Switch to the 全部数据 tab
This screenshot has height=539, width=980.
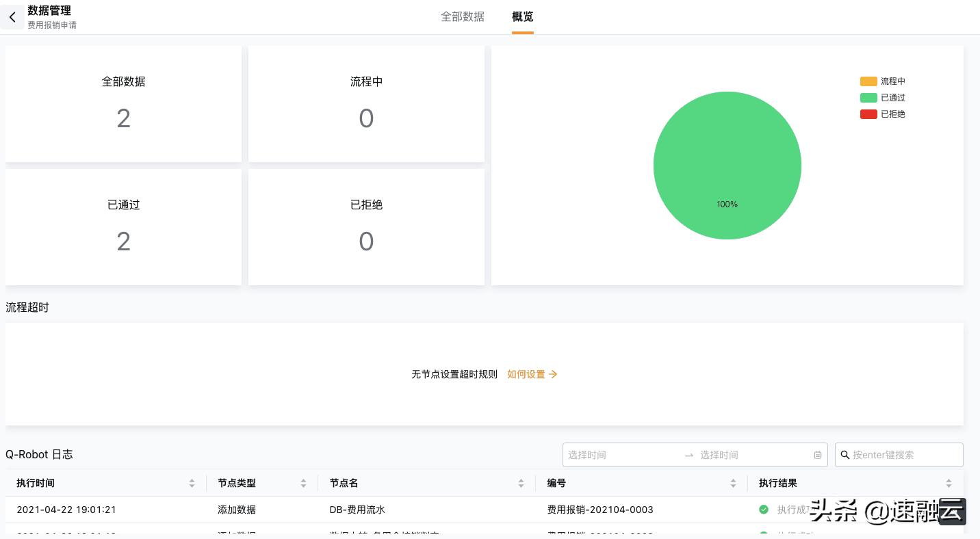(463, 16)
